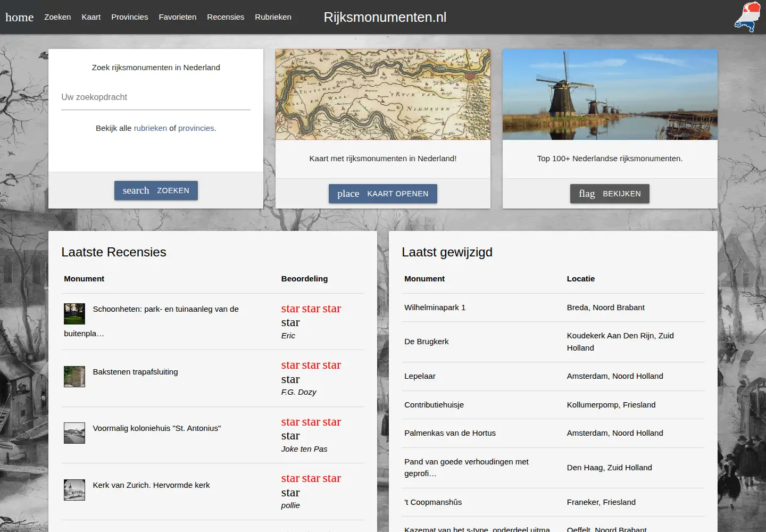The height and width of the screenshot is (532, 766).
Task: Click the flag Bekijken button
Action: pos(610,194)
